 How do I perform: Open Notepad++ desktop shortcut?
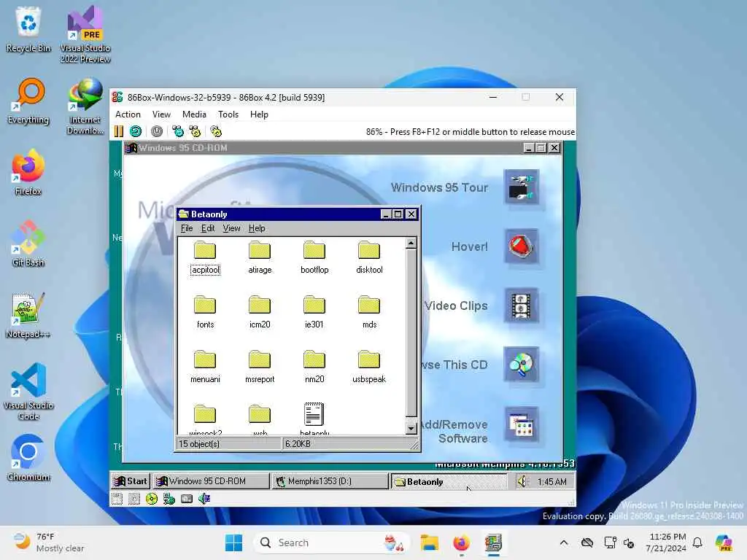pos(28,315)
